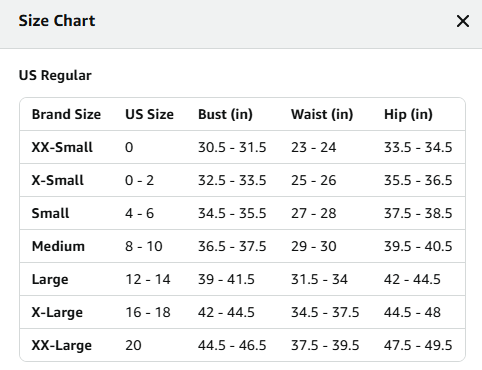Click the Medium bust value 36.5 - 37.5
This screenshot has width=482, height=370.
[232, 246]
